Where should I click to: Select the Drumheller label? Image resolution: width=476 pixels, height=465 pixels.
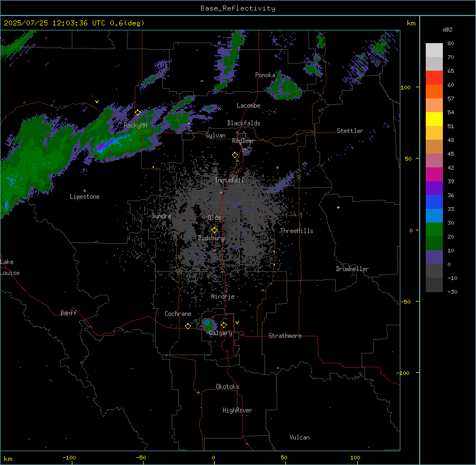coord(352,269)
